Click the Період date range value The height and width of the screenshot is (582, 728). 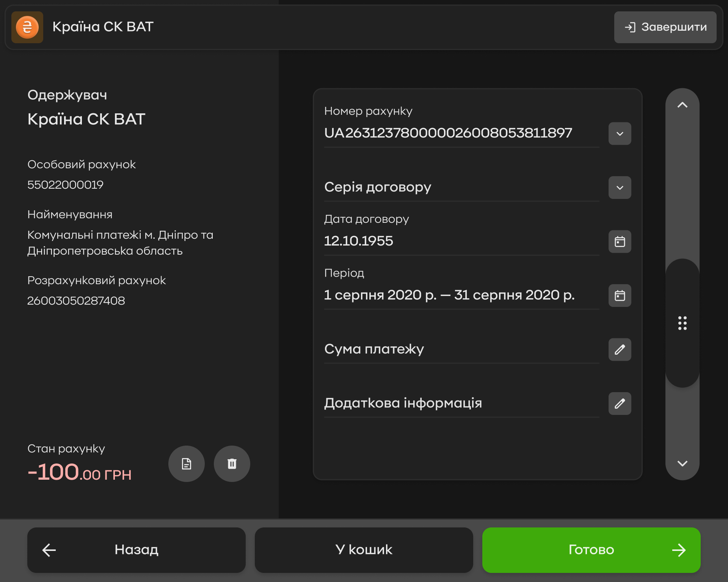click(449, 295)
